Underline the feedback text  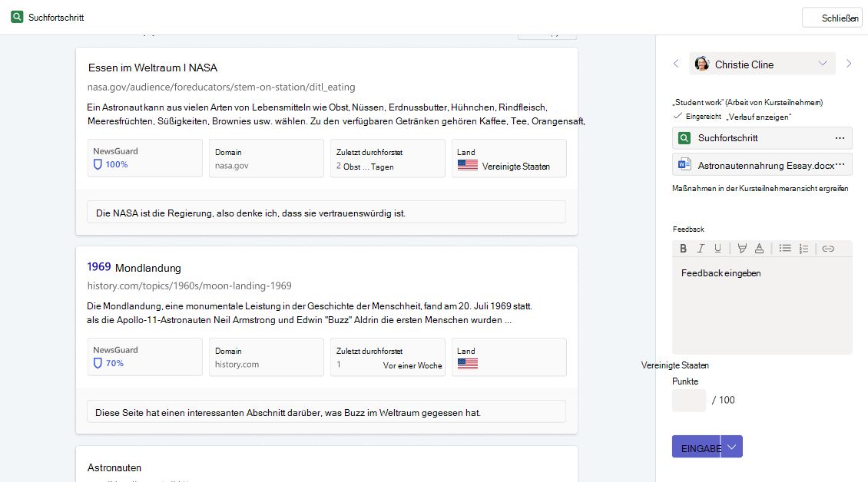[x=717, y=249]
